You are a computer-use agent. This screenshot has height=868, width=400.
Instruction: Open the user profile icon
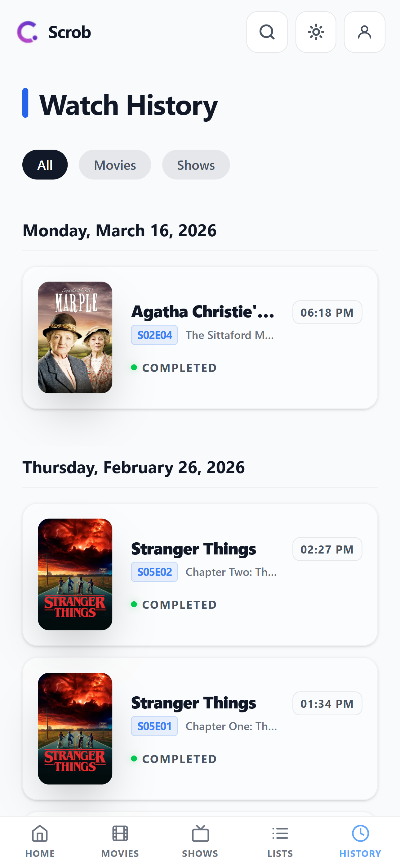coord(364,32)
